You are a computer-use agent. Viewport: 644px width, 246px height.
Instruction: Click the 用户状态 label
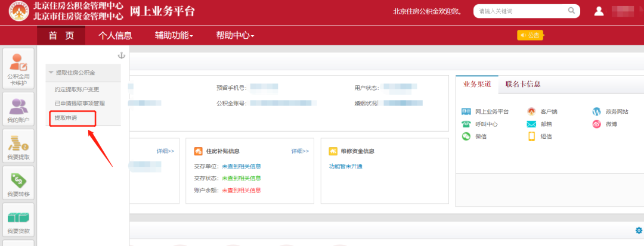[366, 88]
